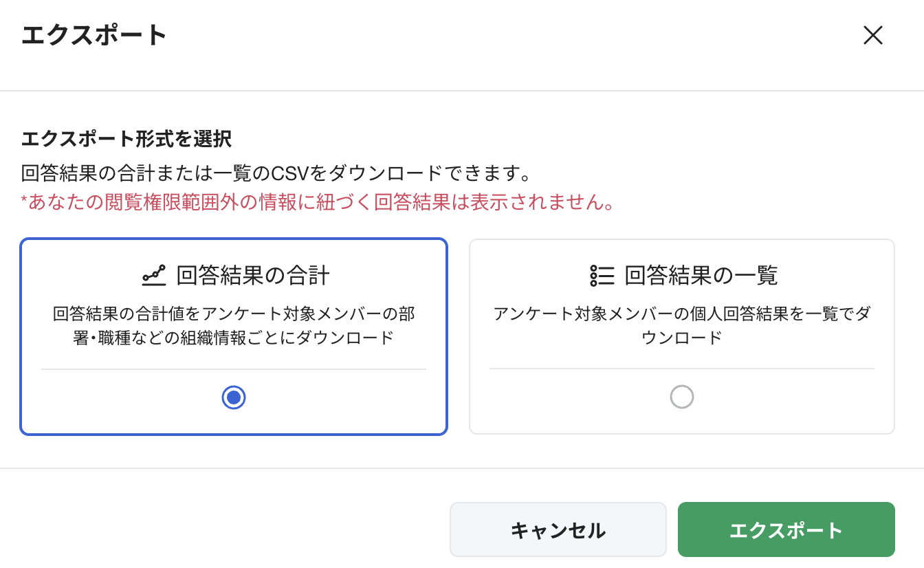Image resolution: width=924 pixels, height=568 pixels.
Task: Choose the 回答結果の一覧 export card
Action: pyautogui.click(x=681, y=336)
